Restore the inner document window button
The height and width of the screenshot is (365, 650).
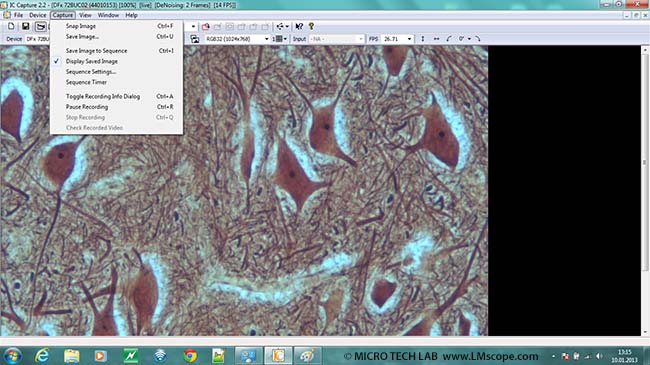636,15
